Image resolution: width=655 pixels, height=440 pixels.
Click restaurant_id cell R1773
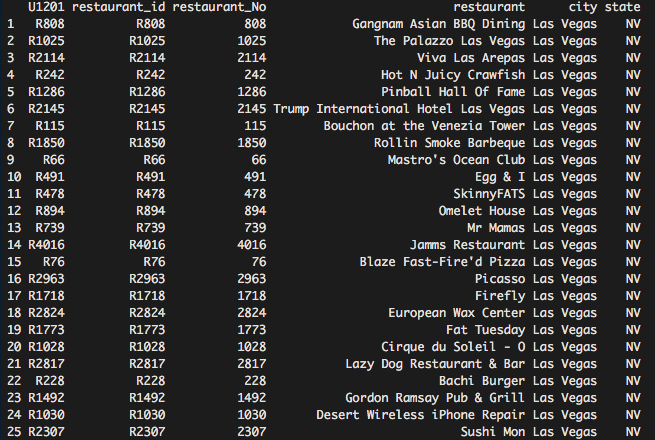tap(147, 330)
